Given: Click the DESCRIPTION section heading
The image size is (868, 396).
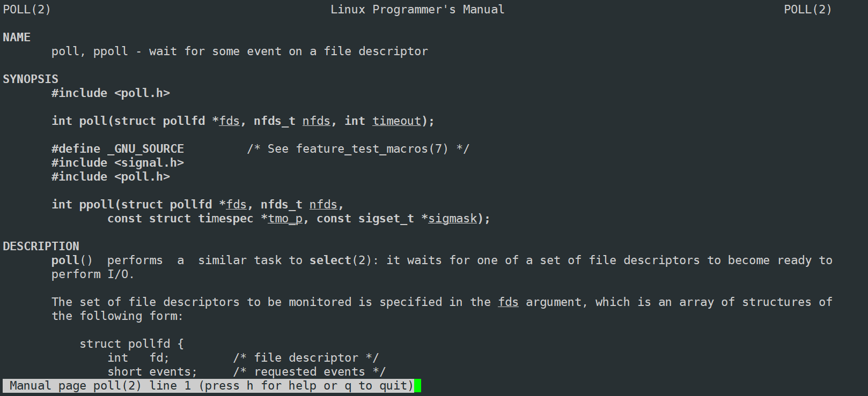Looking at the screenshot, I should pyautogui.click(x=41, y=246).
